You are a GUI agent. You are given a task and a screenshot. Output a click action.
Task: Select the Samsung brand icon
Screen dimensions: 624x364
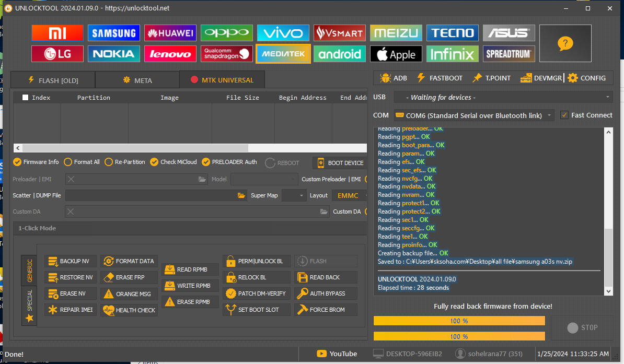pos(114,33)
